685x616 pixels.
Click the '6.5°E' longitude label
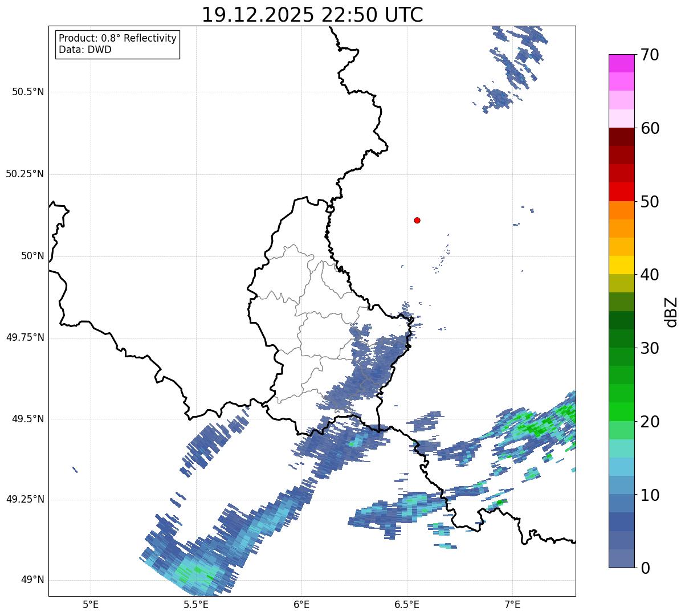[407, 604]
